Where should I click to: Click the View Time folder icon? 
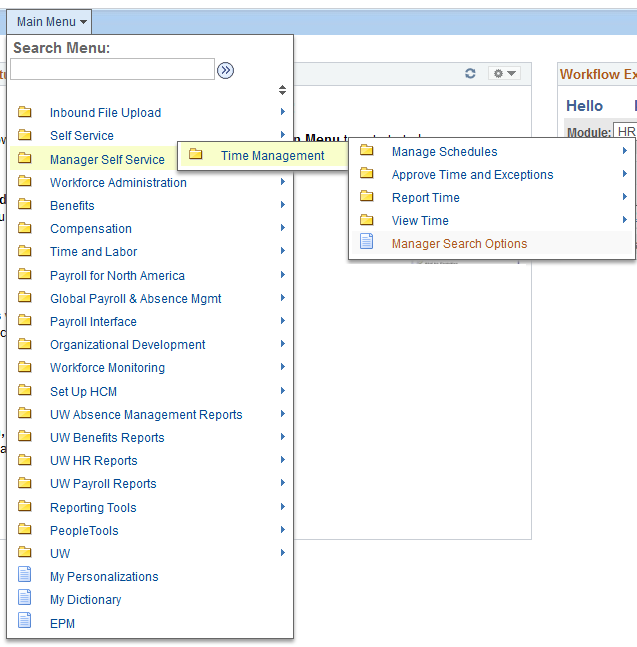click(x=367, y=220)
